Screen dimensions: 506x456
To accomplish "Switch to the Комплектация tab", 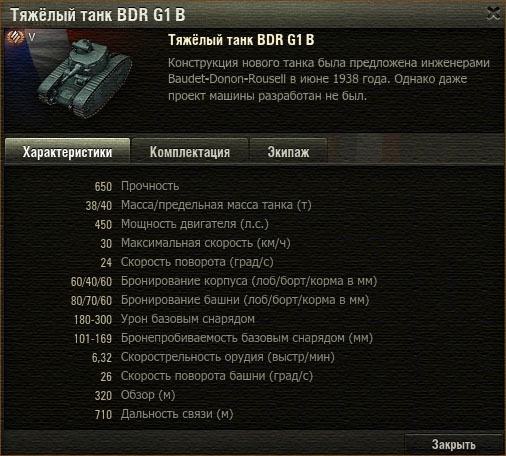I will tap(190, 152).
